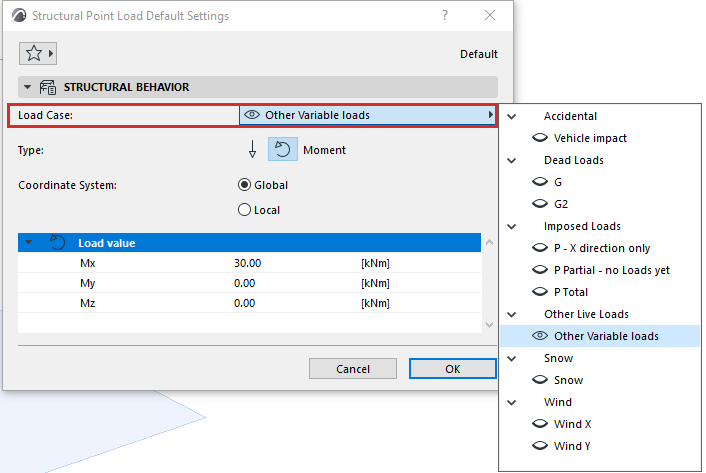Screen dimensions: 706x473
Task: Collapse the Accidental group chevron
Action: point(511,117)
